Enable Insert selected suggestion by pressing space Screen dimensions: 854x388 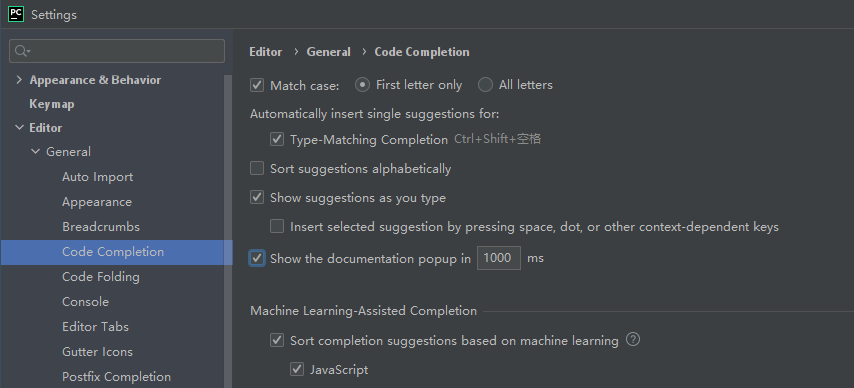click(x=277, y=226)
